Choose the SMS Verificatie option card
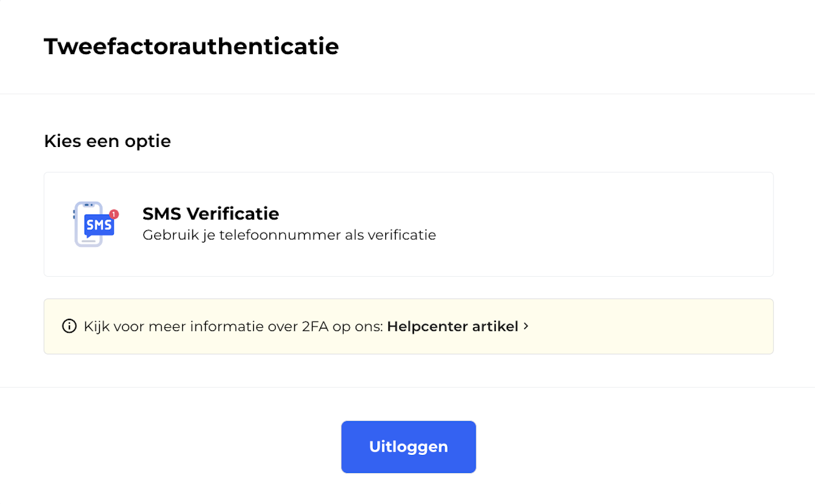 (x=408, y=224)
